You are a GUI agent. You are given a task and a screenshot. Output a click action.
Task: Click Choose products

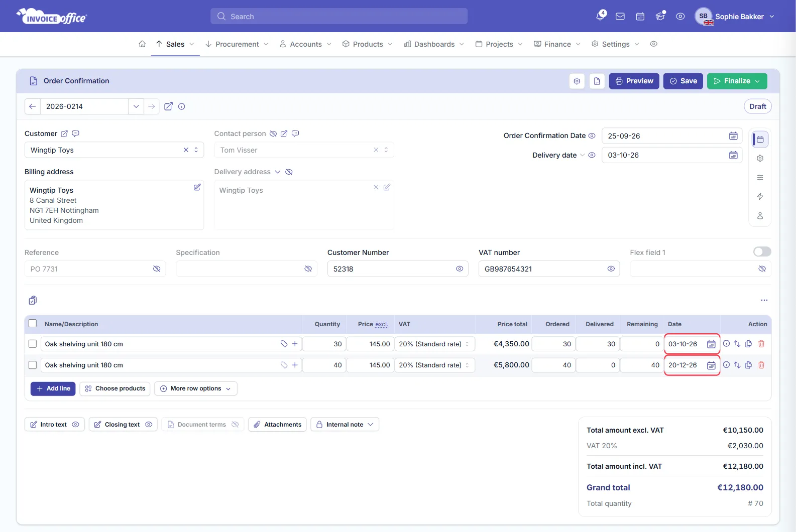[x=115, y=388]
